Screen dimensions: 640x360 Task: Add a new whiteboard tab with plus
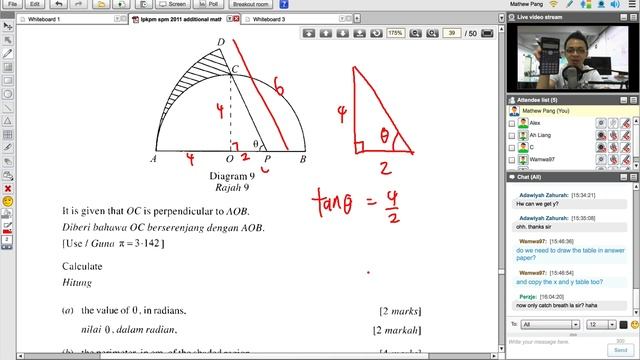click(x=357, y=18)
